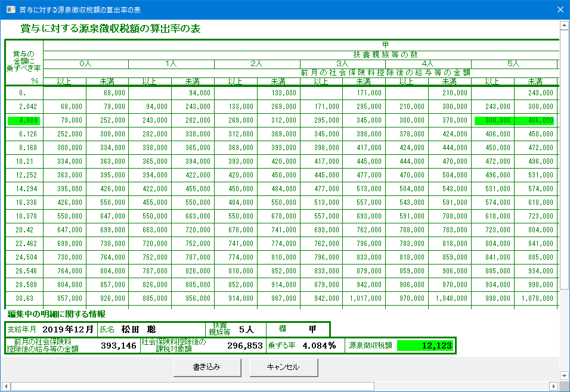570x392 pixels.
Task: Click the horizontal scrollbar thumb
Action: coord(193,386)
